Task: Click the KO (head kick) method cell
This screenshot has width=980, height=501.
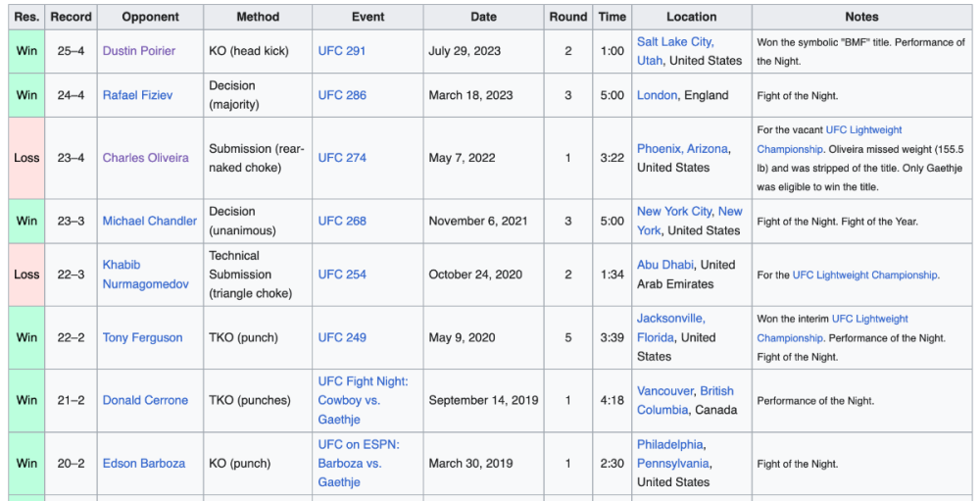Action: click(x=258, y=51)
